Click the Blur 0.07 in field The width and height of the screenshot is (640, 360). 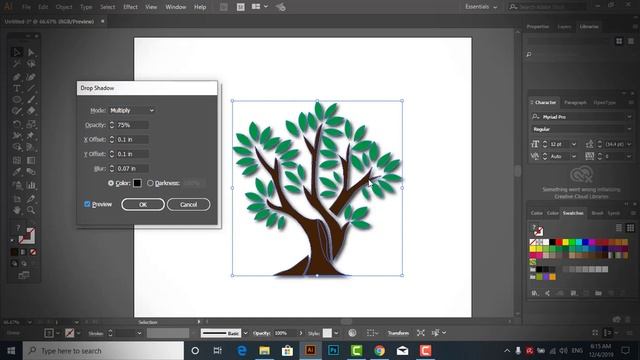132,168
